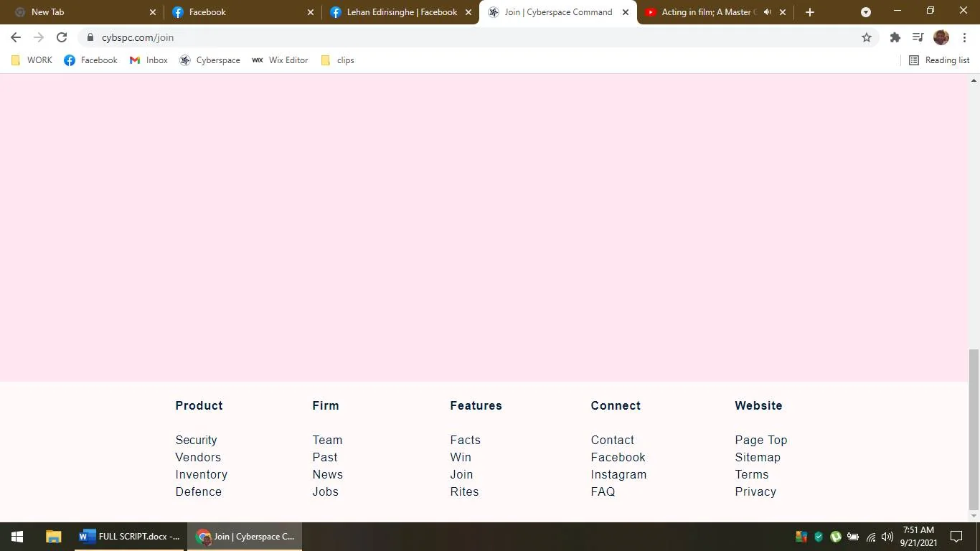The image size is (980, 551).
Task: Close the YouTube Acting in film tab
Action: [783, 12]
